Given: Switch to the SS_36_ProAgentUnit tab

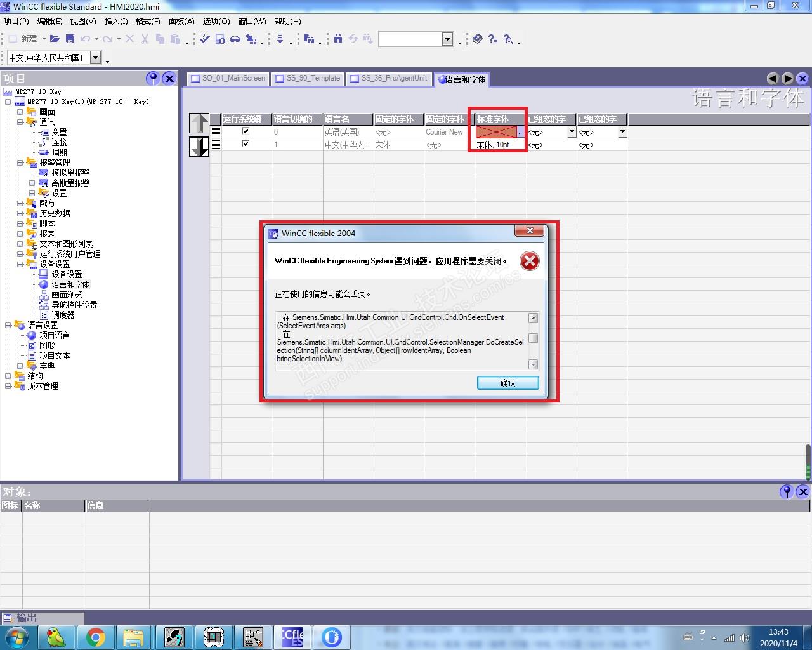Looking at the screenshot, I should tap(388, 79).
